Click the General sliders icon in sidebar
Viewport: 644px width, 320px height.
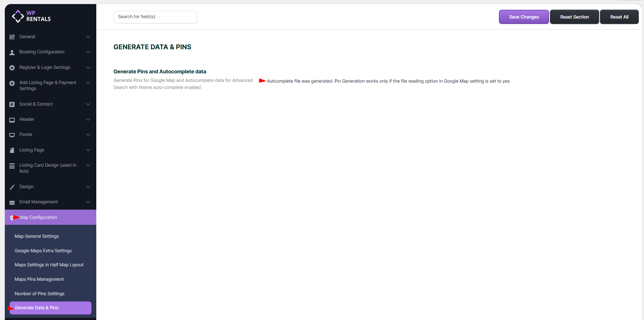tap(12, 37)
